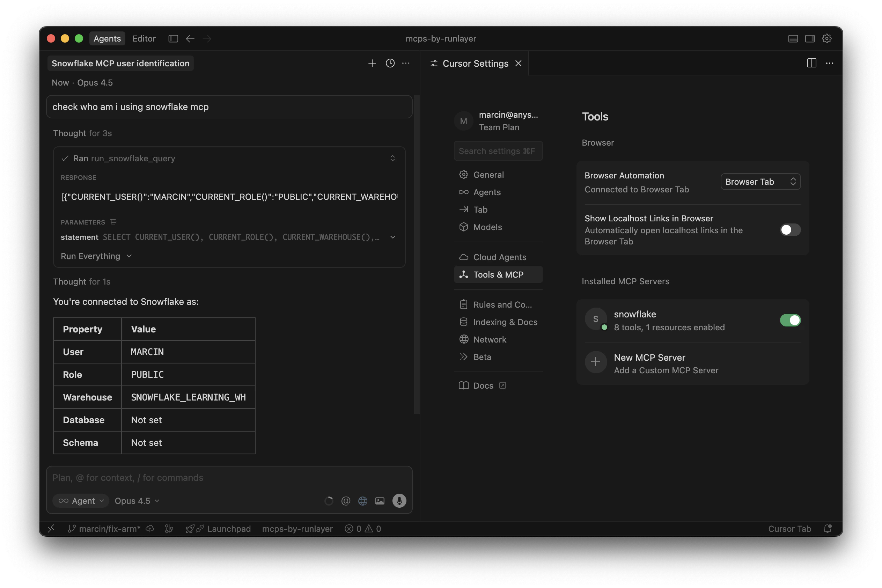882x588 pixels.
Task: Open the Run Everything dropdown
Action: pos(96,256)
